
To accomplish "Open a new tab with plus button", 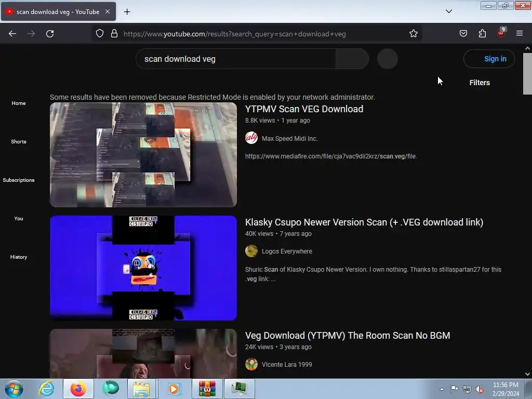I will coord(127,12).
